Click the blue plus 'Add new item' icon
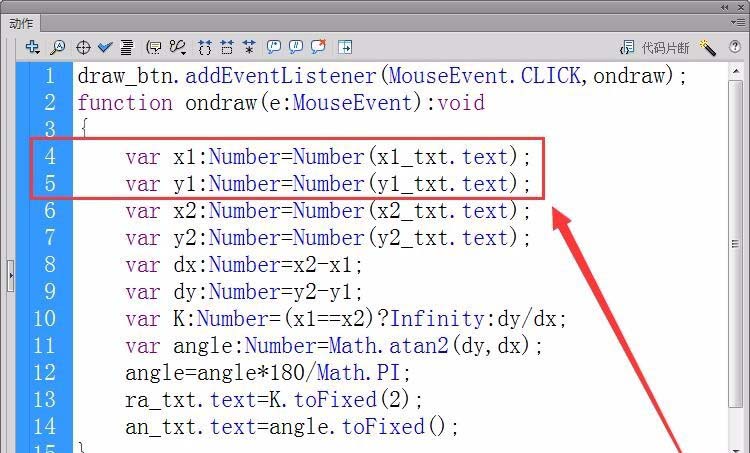The width and height of the screenshot is (750, 453). click(x=33, y=47)
